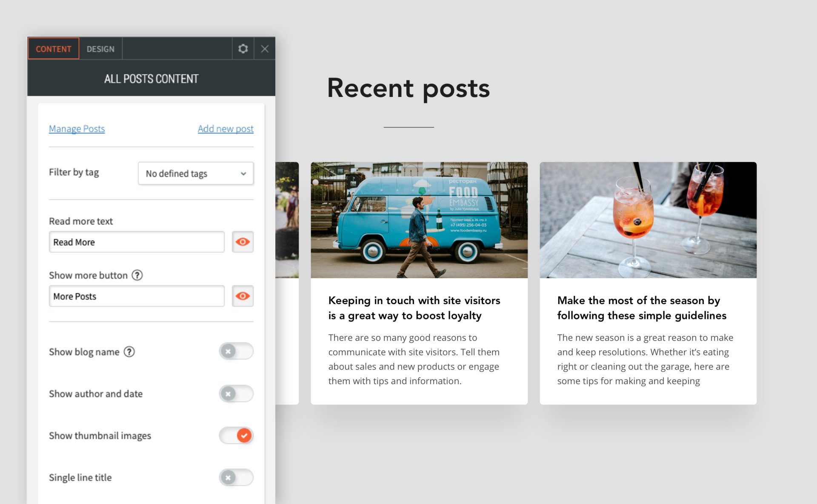
Task: Click the Single line title label
Action: click(80, 478)
